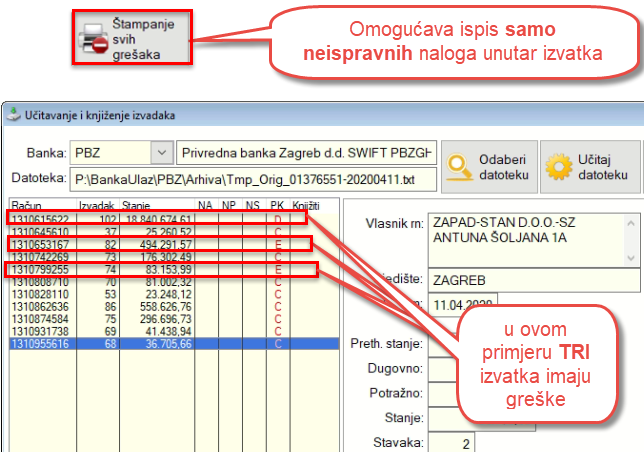Screen dimensions: 644x452
Task: Click the Učitaj datoteku gear icon
Action: point(558,165)
